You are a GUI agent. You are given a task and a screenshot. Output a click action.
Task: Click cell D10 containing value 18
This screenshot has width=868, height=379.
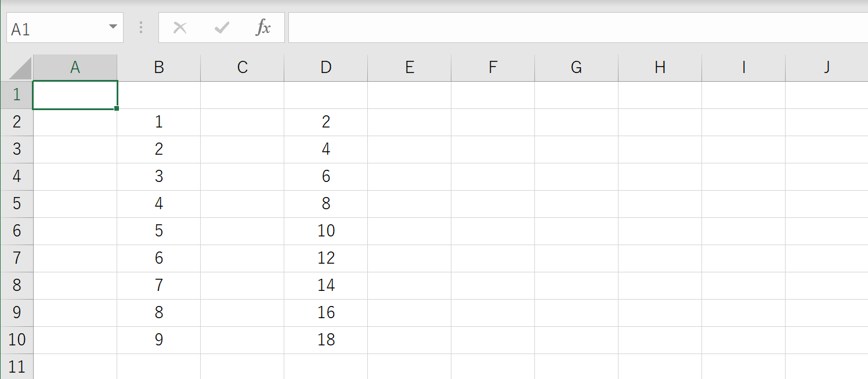[x=325, y=340]
